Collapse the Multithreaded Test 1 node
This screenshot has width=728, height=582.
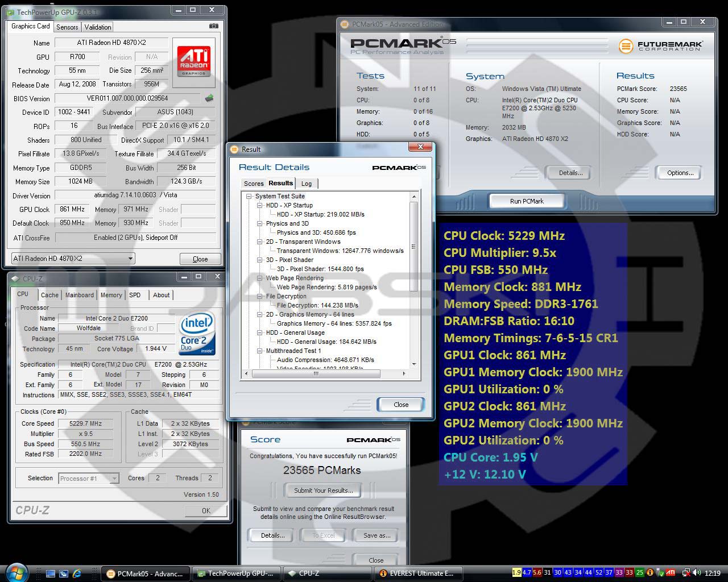[x=260, y=351]
